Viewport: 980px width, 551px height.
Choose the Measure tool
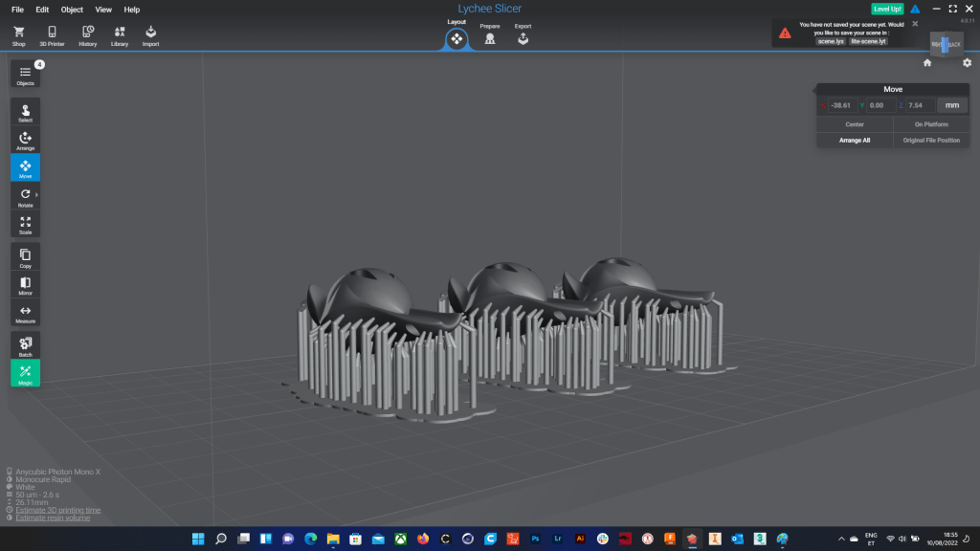click(x=25, y=314)
